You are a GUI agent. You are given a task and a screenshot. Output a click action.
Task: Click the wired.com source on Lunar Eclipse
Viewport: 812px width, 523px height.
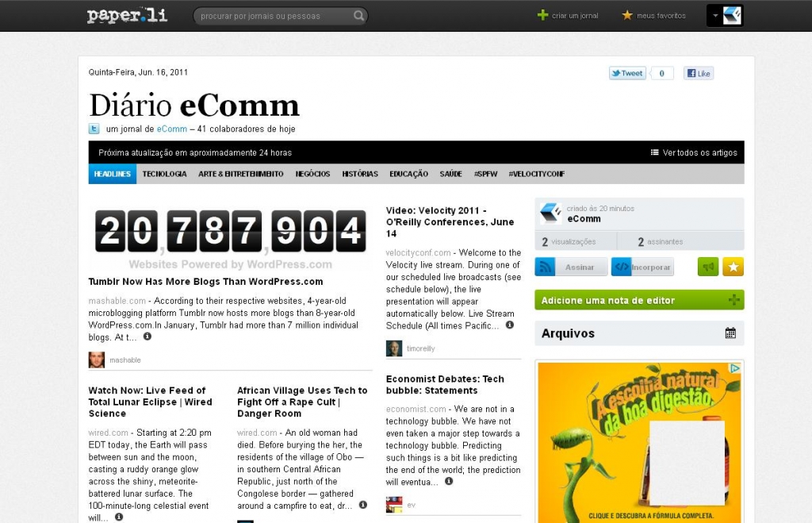click(x=108, y=433)
